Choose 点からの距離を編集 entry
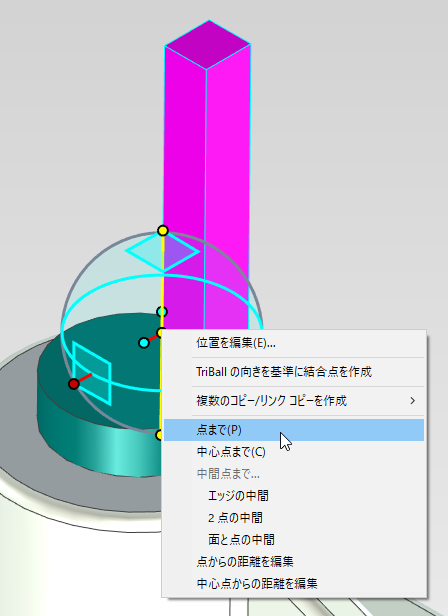The width and height of the screenshot is (448, 616). (294, 562)
